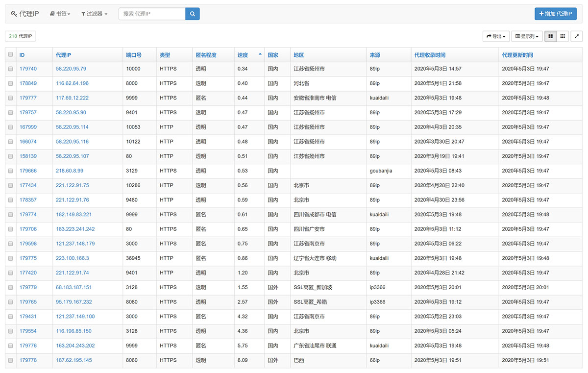Select checkbox for proxy 218.60.8.99
The width and height of the screenshot is (588, 373).
(x=11, y=171)
